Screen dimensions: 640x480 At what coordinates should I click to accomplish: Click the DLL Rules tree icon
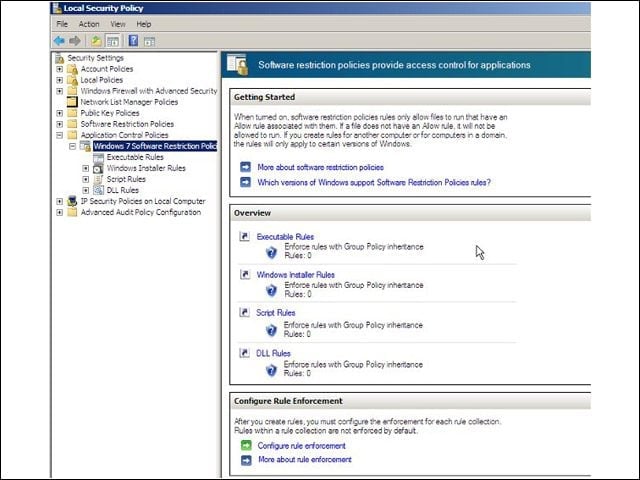point(98,190)
